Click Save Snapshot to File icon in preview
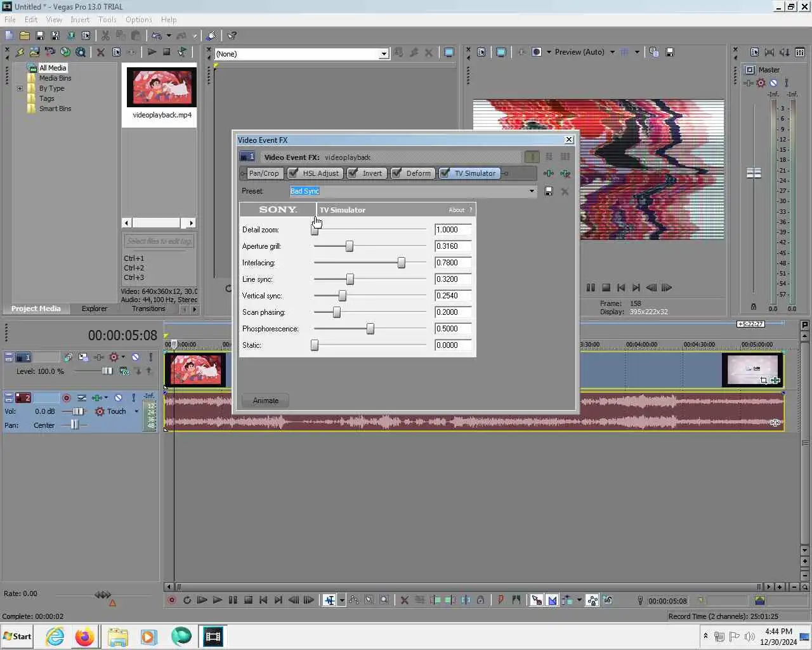 tap(669, 52)
